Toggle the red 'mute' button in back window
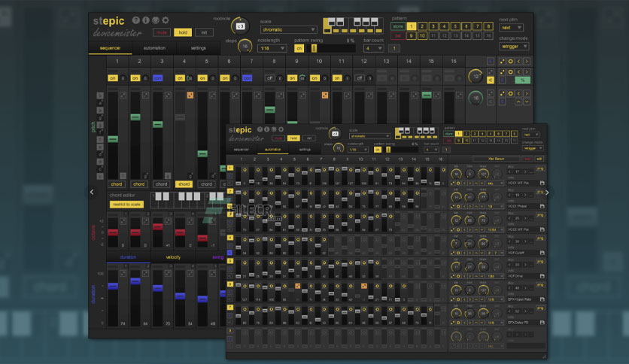The width and height of the screenshot is (629, 364). [162, 32]
